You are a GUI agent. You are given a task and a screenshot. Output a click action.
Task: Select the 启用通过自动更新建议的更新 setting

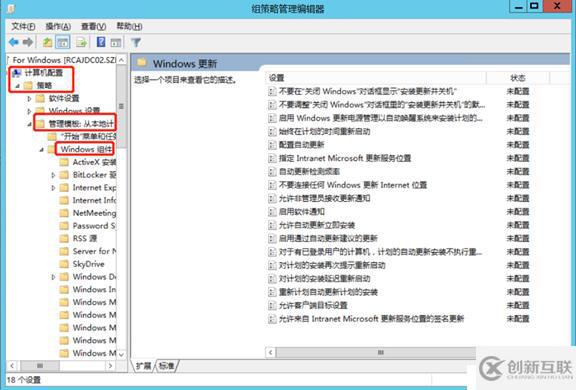coord(328,238)
